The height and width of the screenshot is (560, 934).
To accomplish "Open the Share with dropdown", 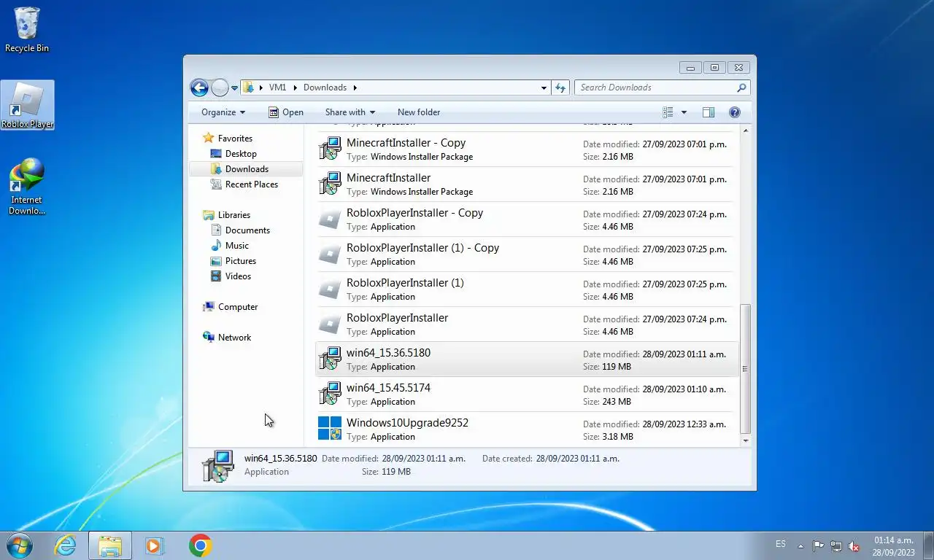I will [x=350, y=112].
